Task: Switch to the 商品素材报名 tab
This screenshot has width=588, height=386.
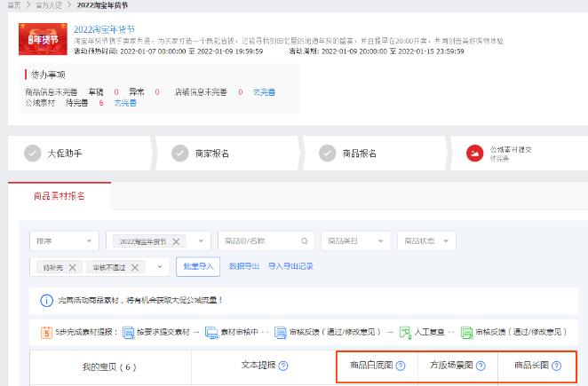Action: (x=60, y=196)
